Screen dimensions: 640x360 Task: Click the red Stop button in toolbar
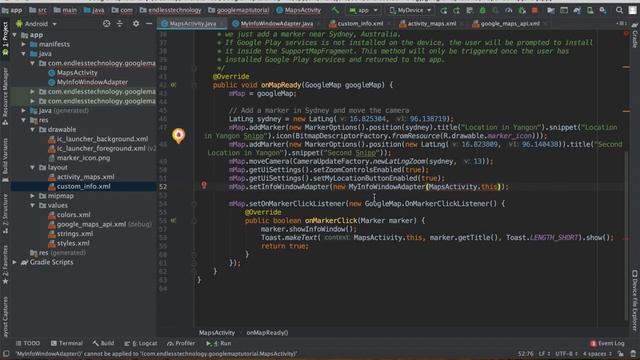(x=535, y=10)
